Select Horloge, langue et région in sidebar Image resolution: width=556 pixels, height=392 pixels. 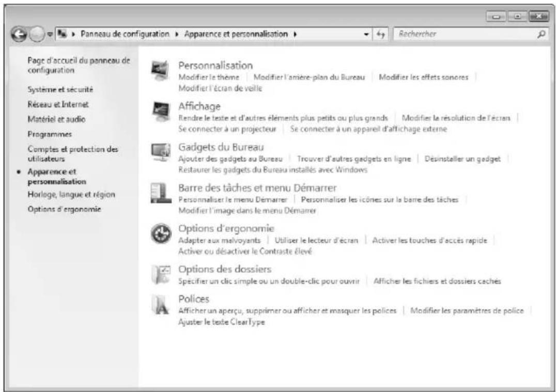click(x=71, y=194)
